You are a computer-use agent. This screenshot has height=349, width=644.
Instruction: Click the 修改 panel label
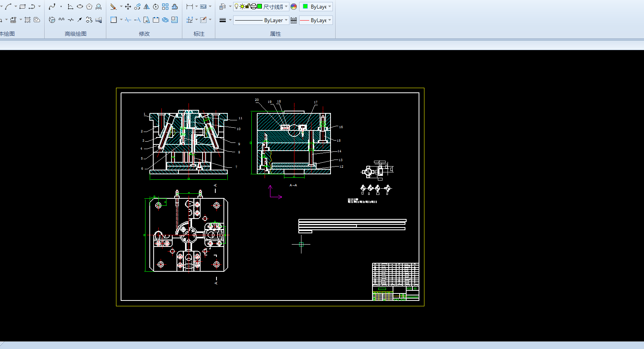144,34
